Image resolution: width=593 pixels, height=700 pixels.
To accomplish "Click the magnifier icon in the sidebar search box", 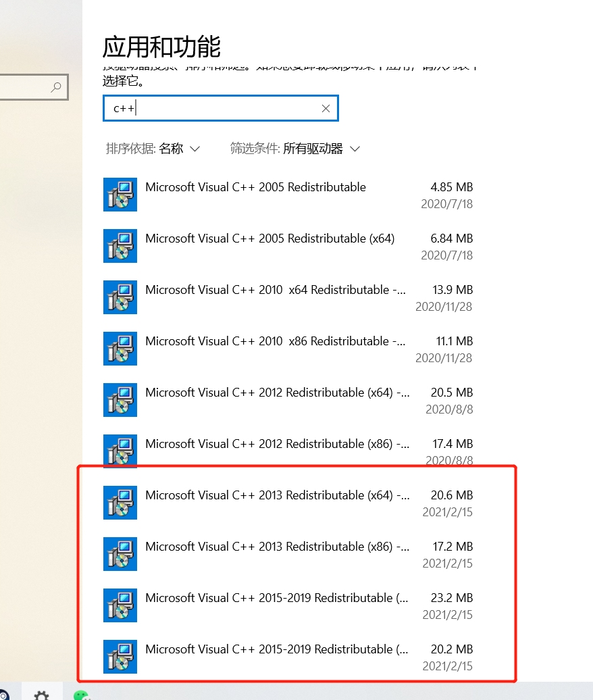I will click(56, 87).
